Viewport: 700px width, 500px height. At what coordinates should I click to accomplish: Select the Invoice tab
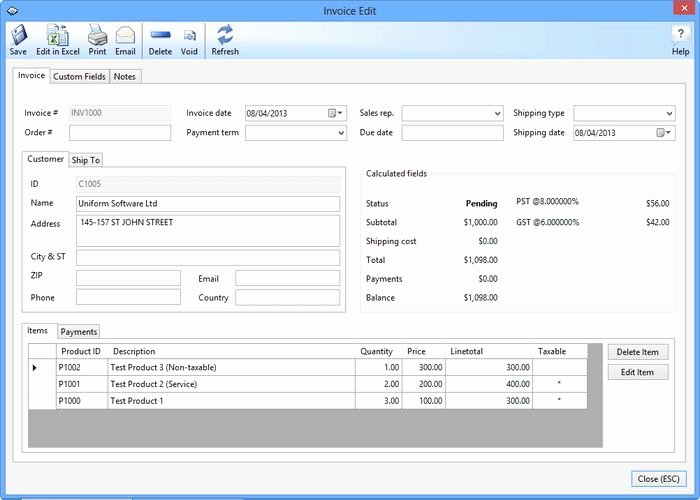31,75
